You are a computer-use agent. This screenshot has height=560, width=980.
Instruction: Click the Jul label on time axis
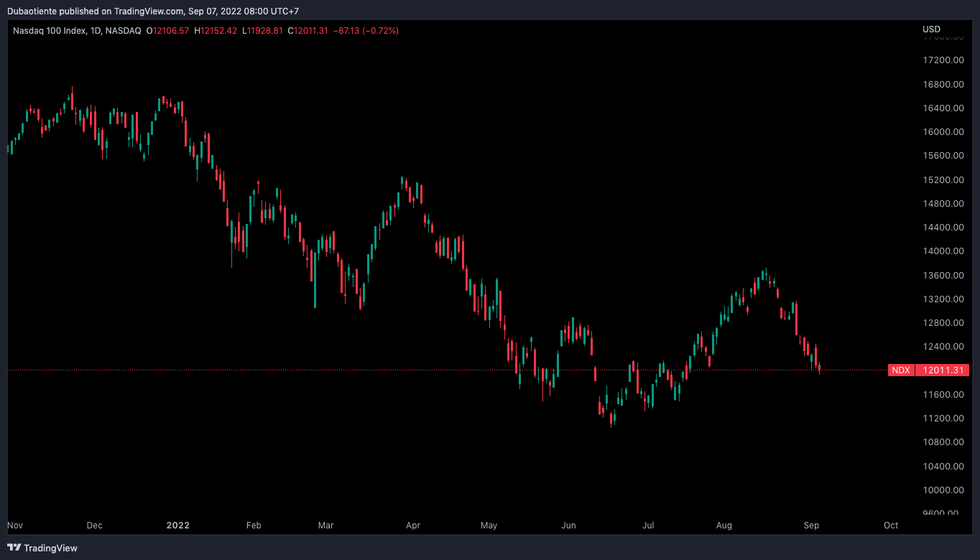tap(648, 526)
